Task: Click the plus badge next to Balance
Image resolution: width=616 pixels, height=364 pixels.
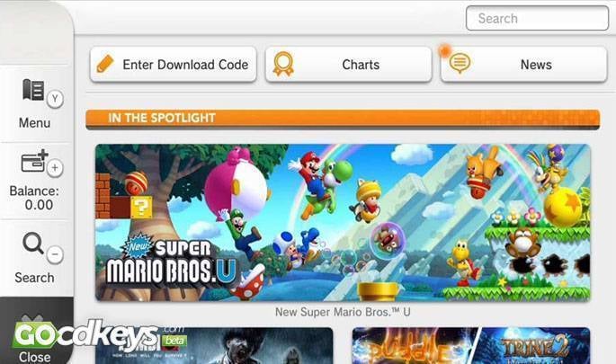Action: click(x=55, y=168)
